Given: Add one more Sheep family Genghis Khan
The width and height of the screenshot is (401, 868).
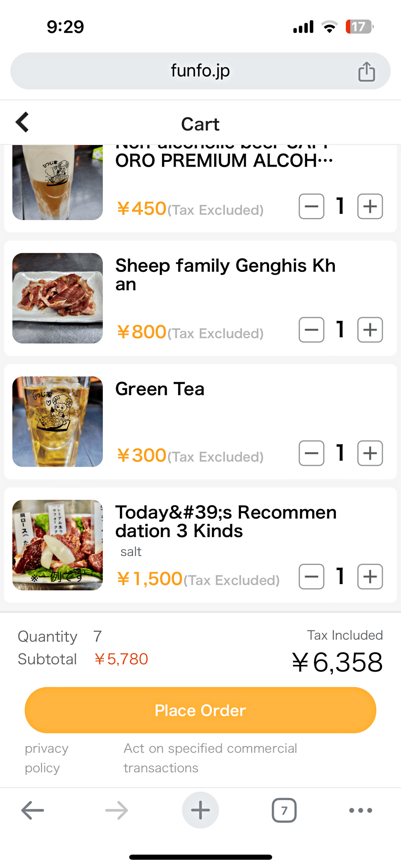Looking at the screenshot, I should (370, 330).
